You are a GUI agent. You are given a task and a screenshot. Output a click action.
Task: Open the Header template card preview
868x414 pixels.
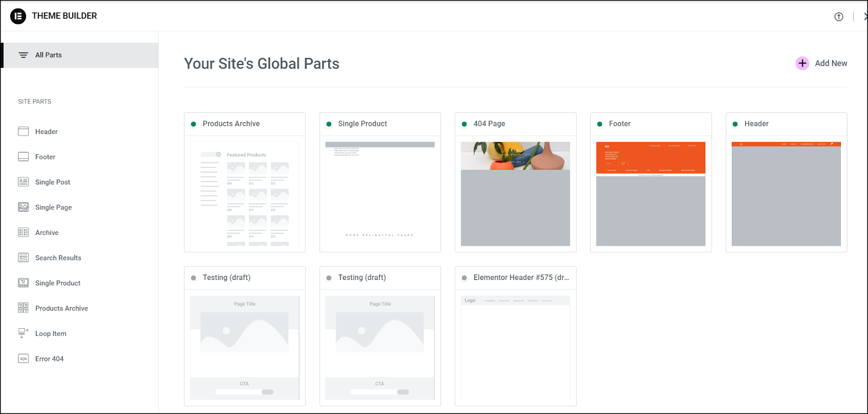[x=786, y=194]
